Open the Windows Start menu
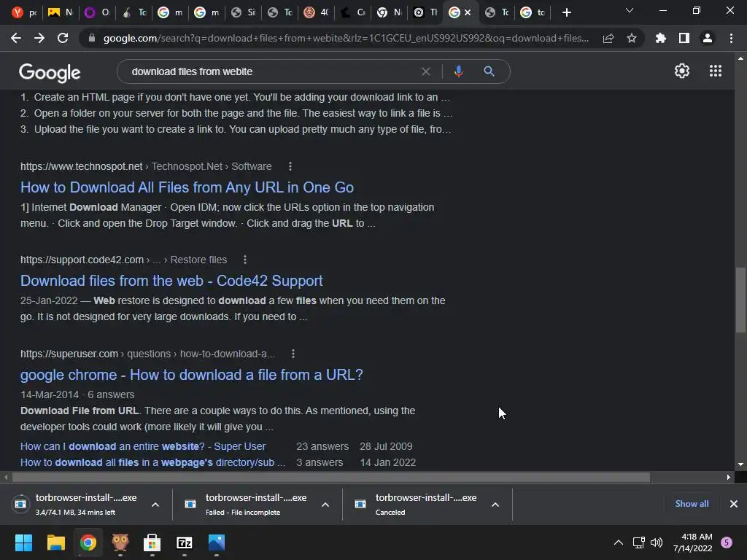Image resolution: width=747 pixels, height=560 pixels. click(x=23, y=542)
